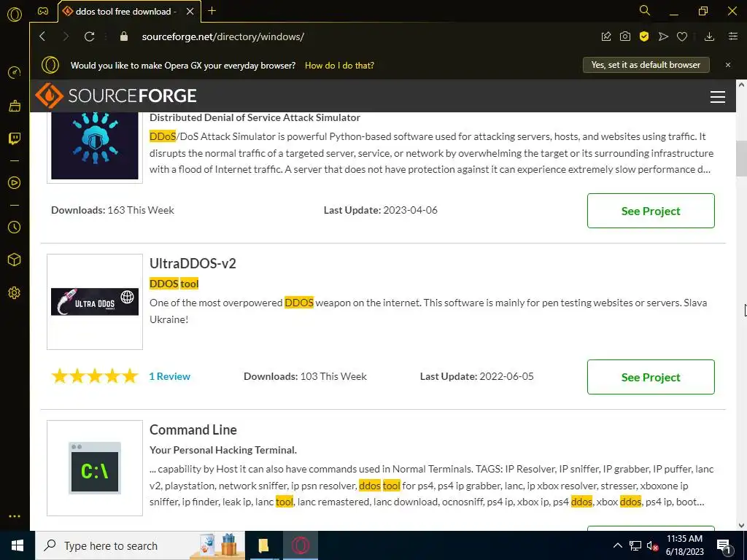Open the sidebar three-dots setup
The height and width of the screenshot is (560, 747).
15,516
